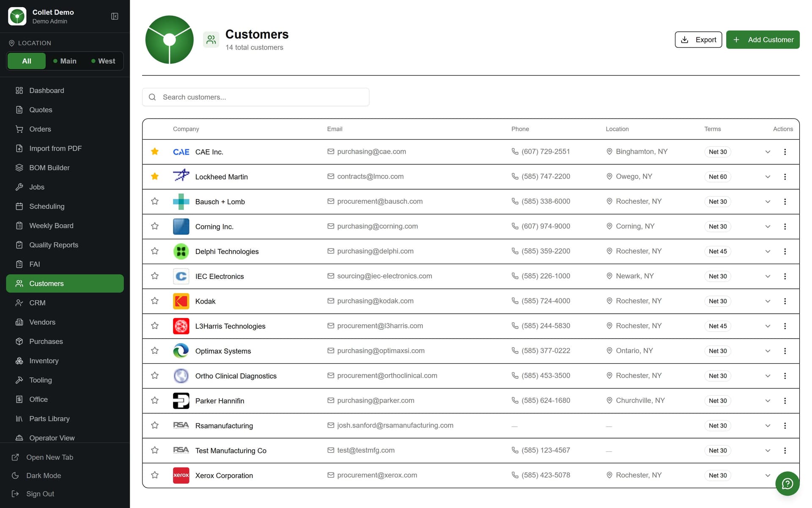Image resolution: width=812 pixels, height=508 pixels.
Task: Open more actions for IEC Electronics
Action: click(x=785, y=276)
